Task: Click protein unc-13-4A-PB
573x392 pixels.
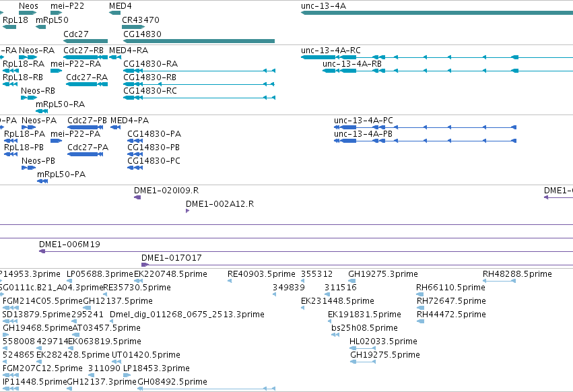Action: pos(425,141)
